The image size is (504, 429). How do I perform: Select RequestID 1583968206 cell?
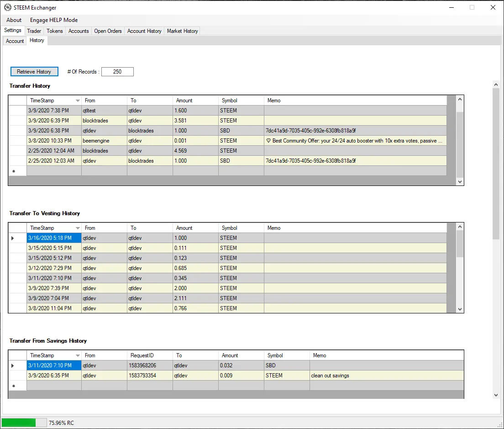(150, 365)
